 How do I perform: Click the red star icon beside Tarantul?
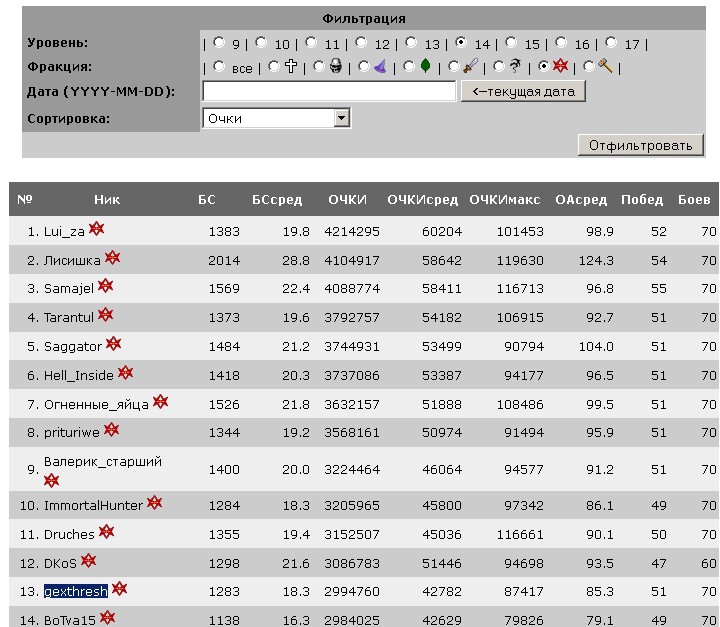(106, 315)
